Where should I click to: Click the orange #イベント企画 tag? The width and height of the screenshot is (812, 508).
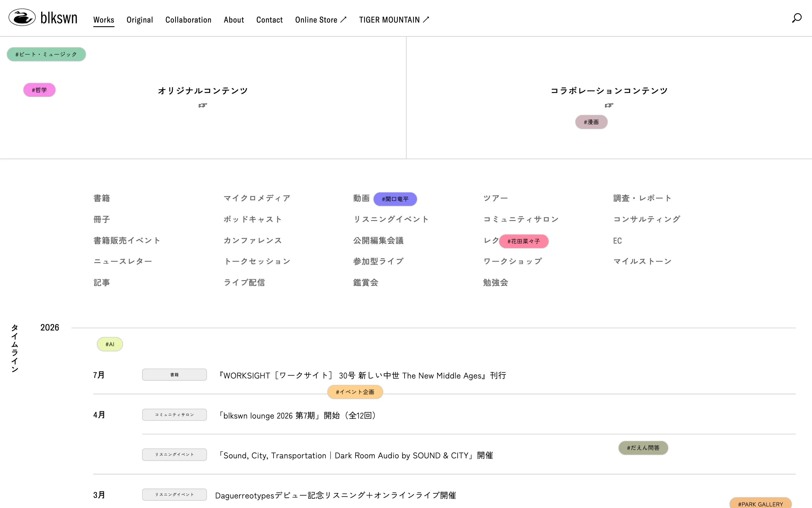tap(355, 392)
